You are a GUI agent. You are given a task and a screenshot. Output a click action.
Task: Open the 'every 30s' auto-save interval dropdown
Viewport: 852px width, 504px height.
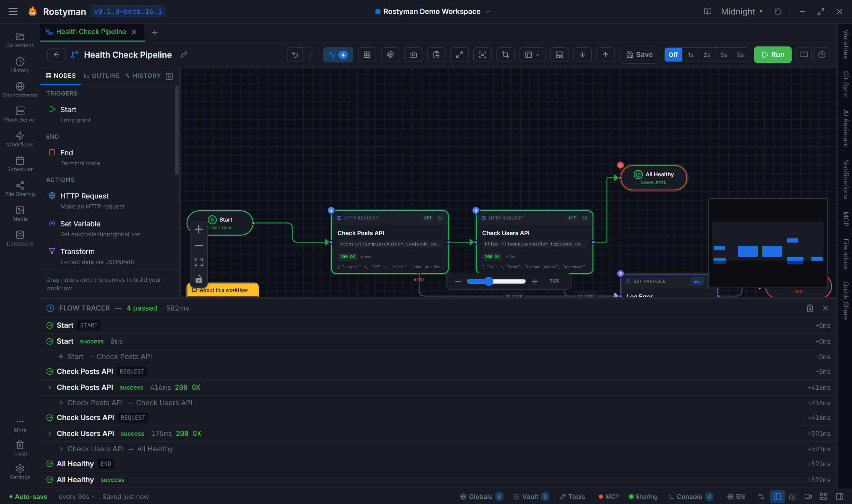(x=77, y=497)
